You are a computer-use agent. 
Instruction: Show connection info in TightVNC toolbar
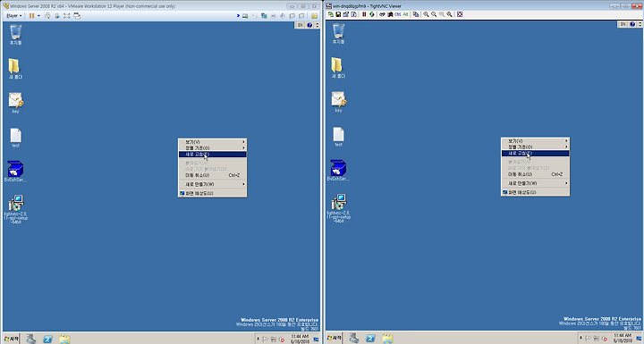(x=353, y=14)
